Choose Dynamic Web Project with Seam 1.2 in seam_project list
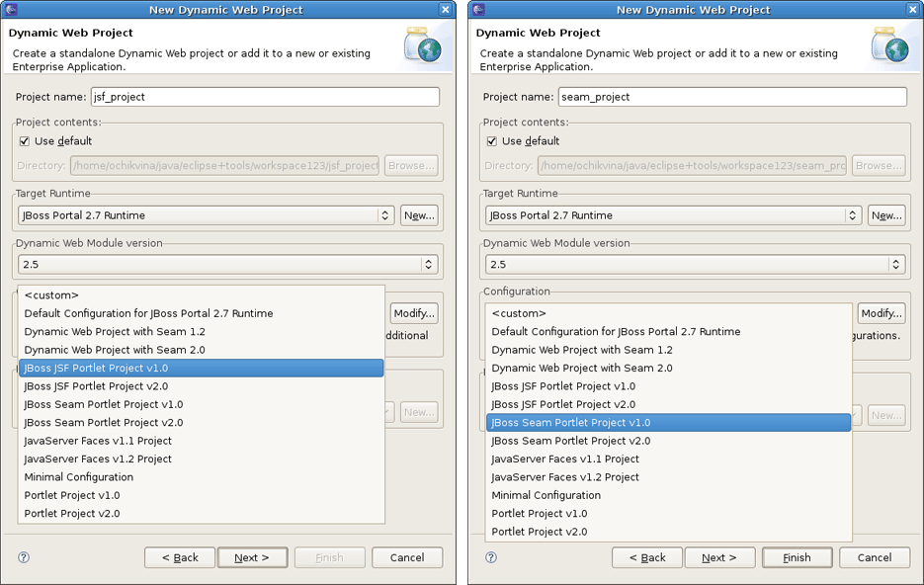Viewport: 924px width, 585px height. tap(668, 350)
